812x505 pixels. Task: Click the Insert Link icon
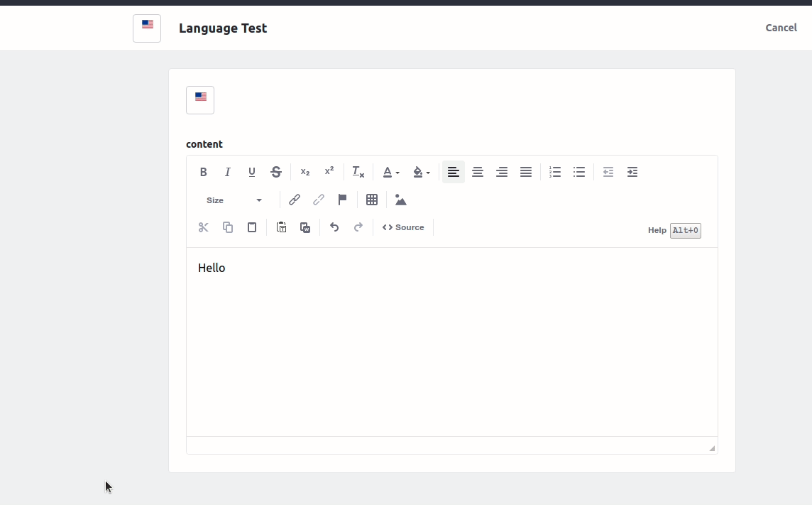pyautogui.click(x=294, y=200)
